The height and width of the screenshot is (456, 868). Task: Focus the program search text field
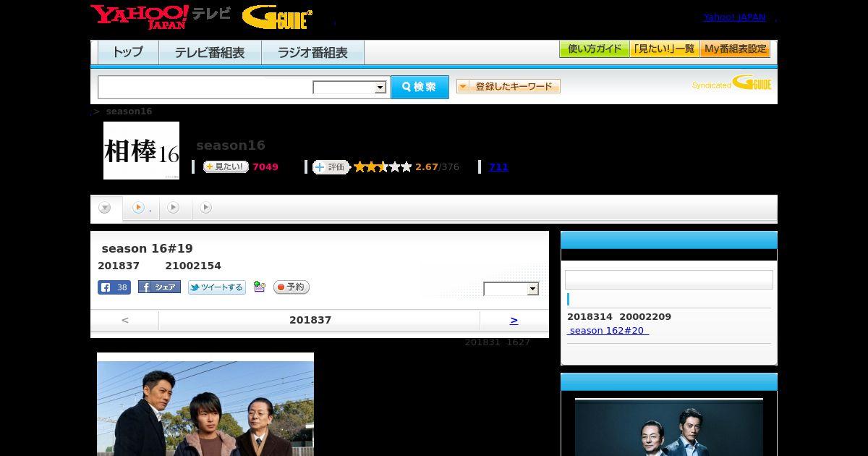pyautogui.click(x=205, y=87)
